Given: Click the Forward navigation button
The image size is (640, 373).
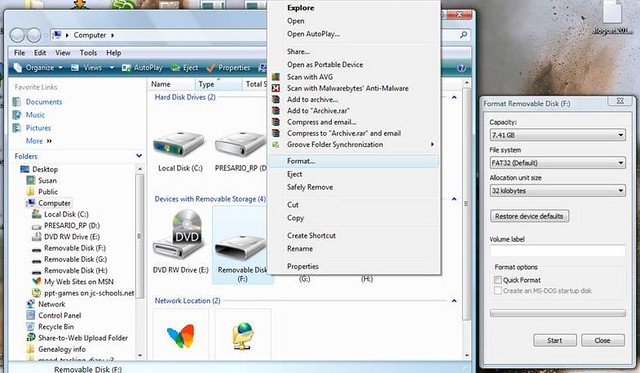Looking at the screenshot, I should click(33, 35).
